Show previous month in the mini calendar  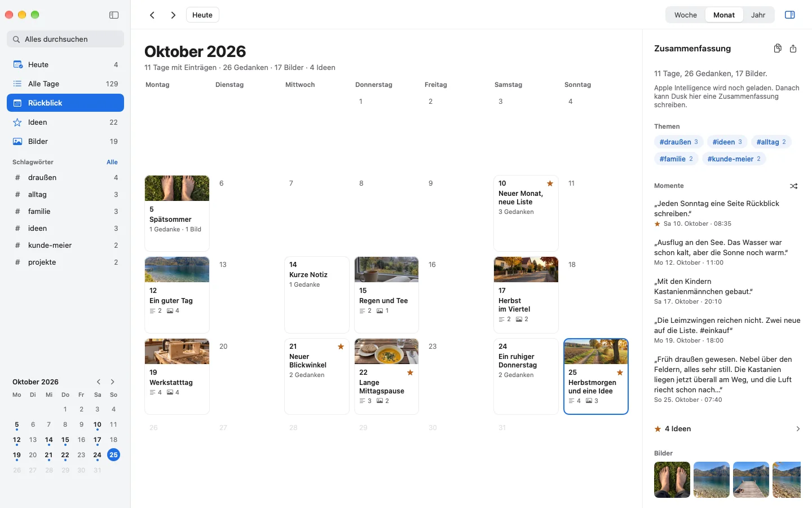pos(99,382)
